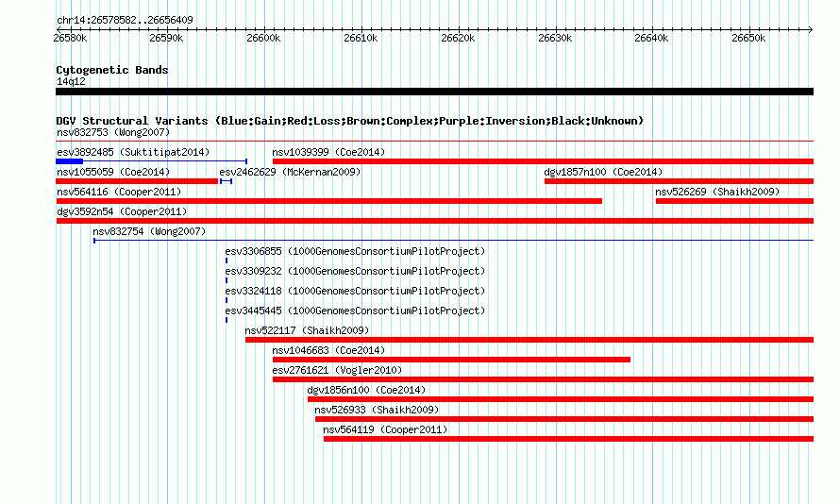This screenshot has height=504, width=840.
Task: Open nsv564119 (Cooper2011) label
Action: point(385,429)
